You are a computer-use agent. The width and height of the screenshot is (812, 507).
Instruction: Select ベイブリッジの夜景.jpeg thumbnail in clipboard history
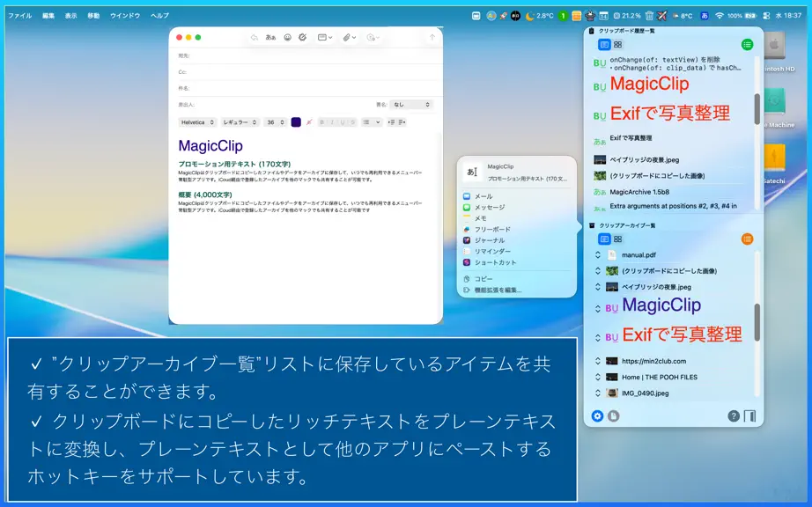click(x=600, y=160)
